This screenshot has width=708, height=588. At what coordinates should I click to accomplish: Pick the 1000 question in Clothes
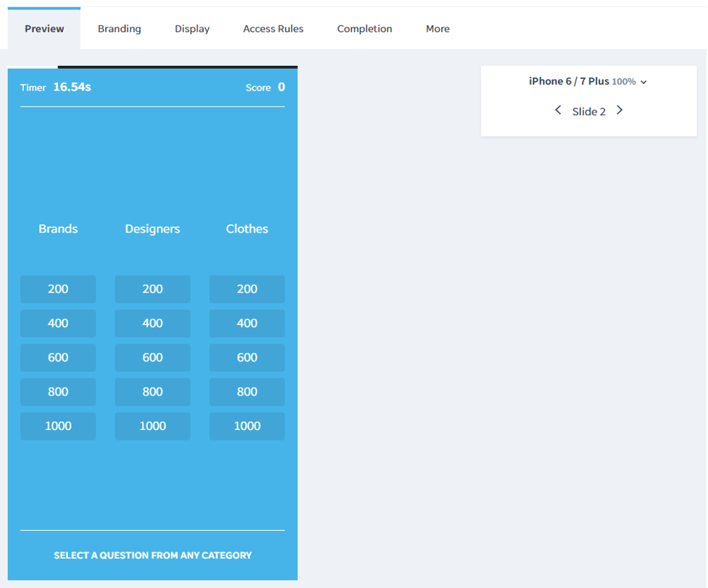246,426
